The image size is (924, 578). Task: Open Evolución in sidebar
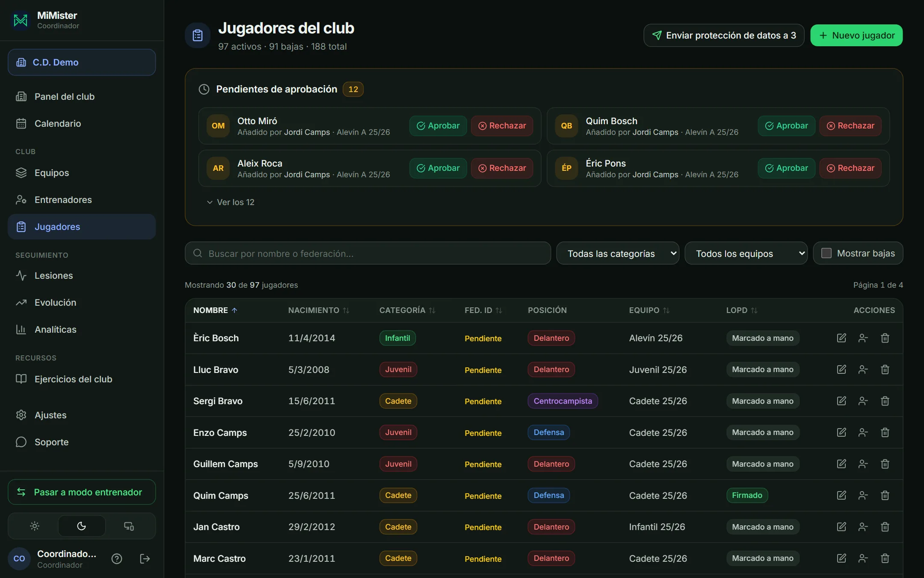pyautogui.click(x=82, y=303)
